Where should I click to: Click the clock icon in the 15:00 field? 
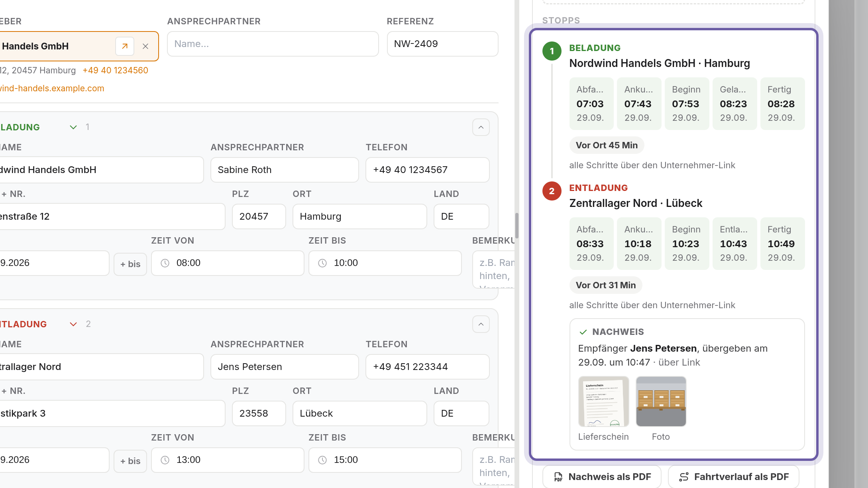click(x=322, y=460)
